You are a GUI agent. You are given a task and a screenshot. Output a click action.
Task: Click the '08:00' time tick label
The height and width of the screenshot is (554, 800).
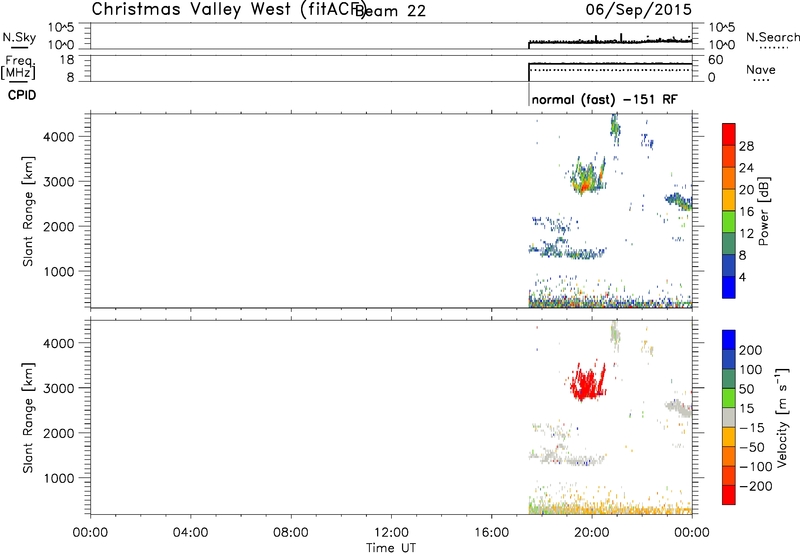291,533
